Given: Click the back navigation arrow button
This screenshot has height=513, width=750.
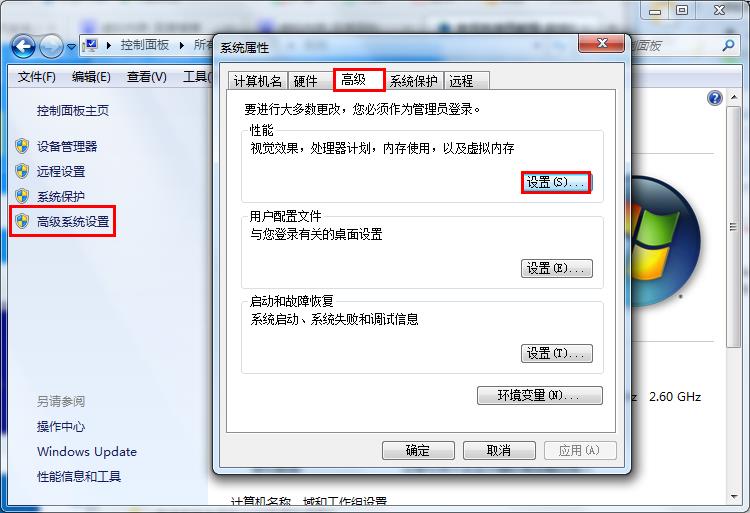Looking at the screenshot, I should (x=23, y=46).
